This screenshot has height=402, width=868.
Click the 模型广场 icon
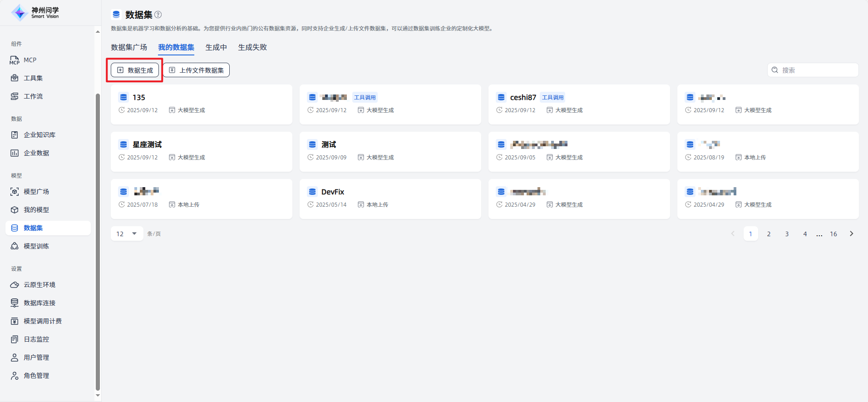pos(15,192)
